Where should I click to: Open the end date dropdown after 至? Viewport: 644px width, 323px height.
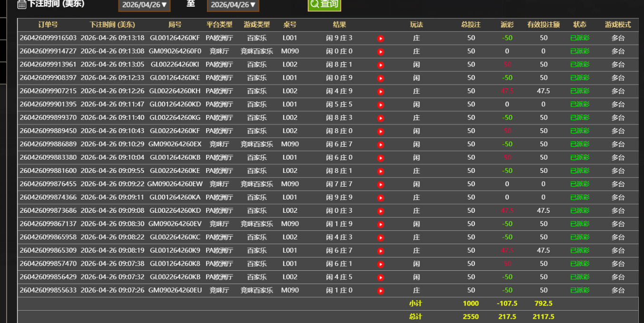[233, 5]
